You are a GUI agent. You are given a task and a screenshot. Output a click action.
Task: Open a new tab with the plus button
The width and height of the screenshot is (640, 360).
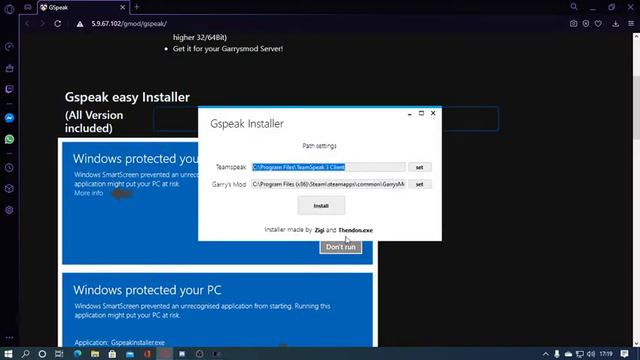137,7
